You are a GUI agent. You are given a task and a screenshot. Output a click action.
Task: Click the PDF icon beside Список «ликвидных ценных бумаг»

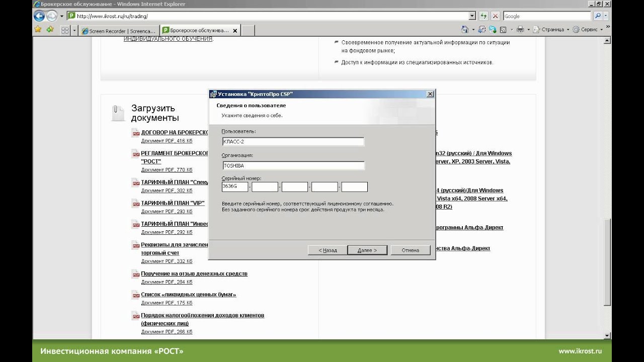pyautogui.click(x=136, y=295)
